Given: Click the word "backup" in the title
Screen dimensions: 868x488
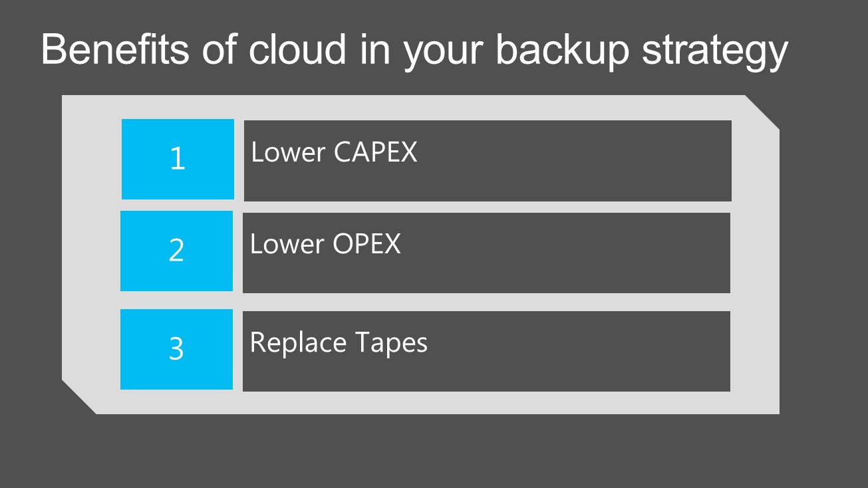Looking at the screenshot, I should (563, 49).
